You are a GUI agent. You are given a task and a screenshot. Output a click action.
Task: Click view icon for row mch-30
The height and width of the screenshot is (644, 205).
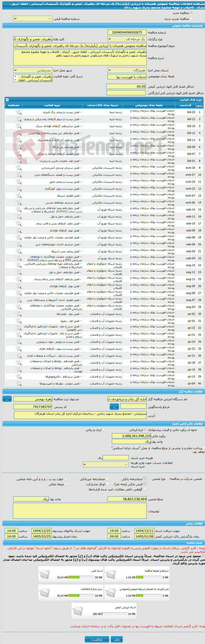coord(19,168)
